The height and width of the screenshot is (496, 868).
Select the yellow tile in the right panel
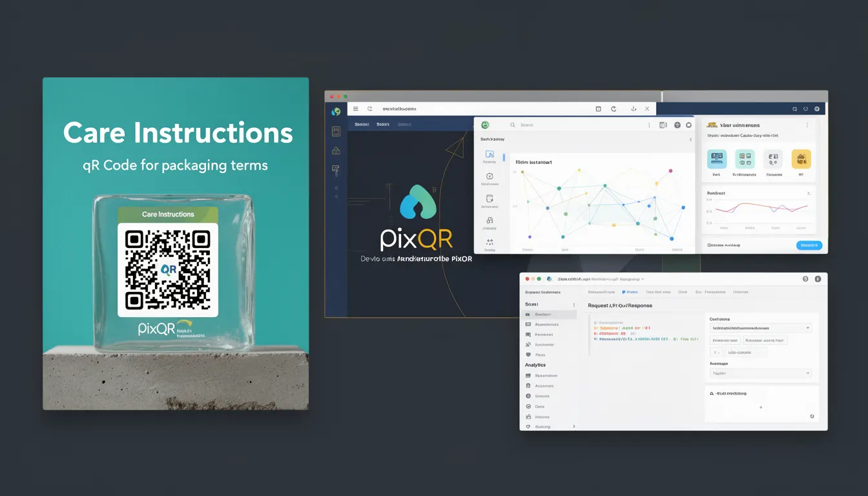(801, 159)
